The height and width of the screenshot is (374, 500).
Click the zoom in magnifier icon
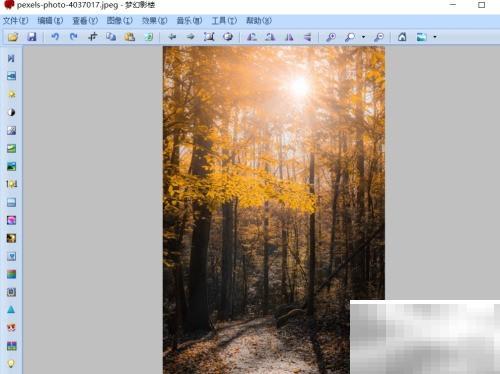(331, 37)
